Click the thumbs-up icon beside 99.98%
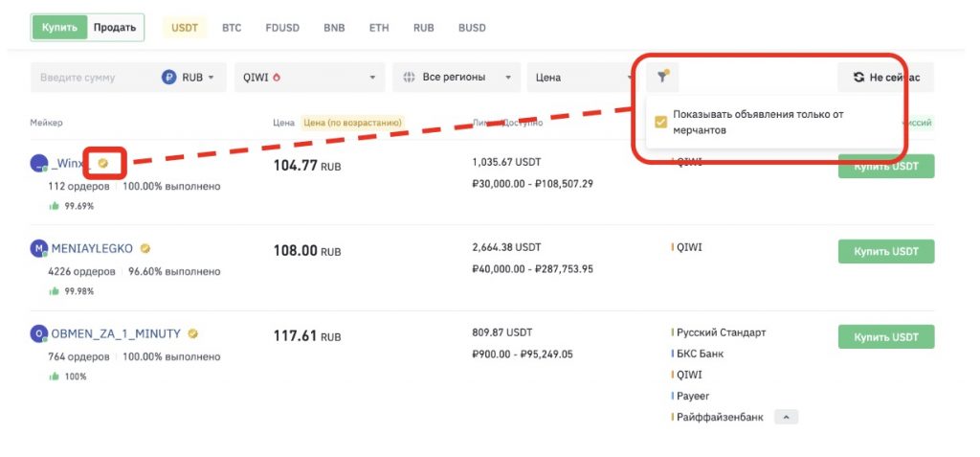Viewport: 980px width, 457px height. [54, 291]
